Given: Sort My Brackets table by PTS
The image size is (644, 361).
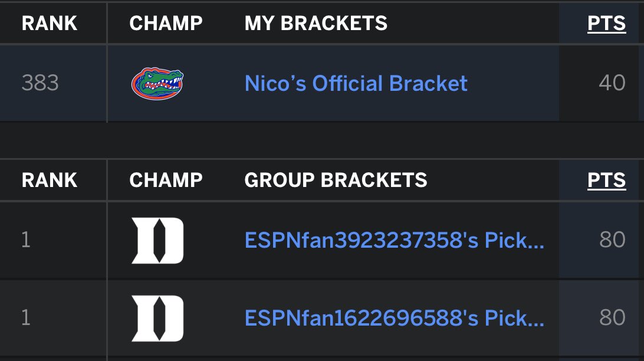Looking at the screenshot, I should click(606, 23).
